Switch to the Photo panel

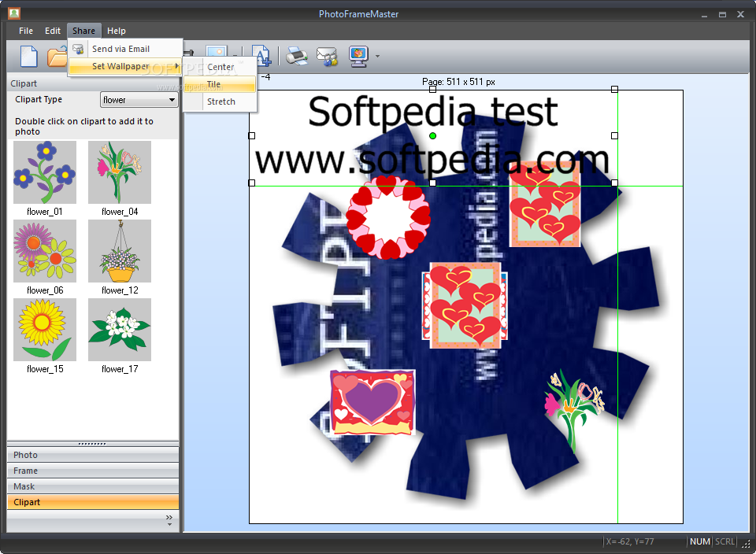(93, 455)
